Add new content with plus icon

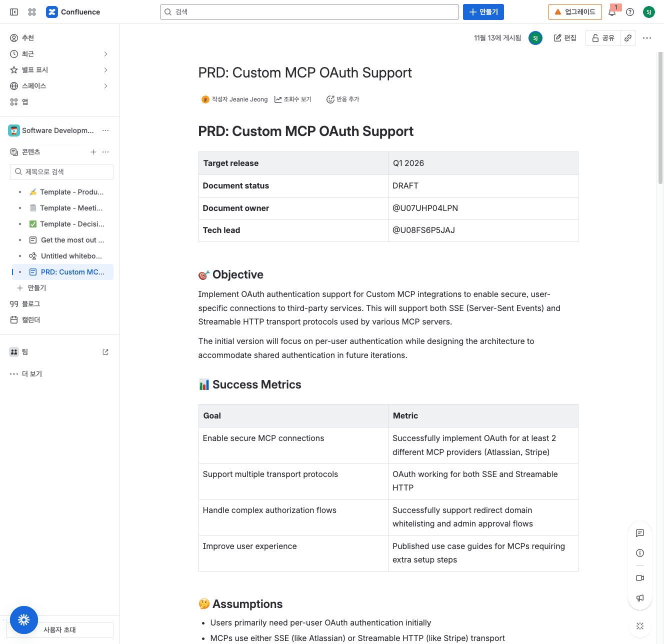[x=93, y=152]
